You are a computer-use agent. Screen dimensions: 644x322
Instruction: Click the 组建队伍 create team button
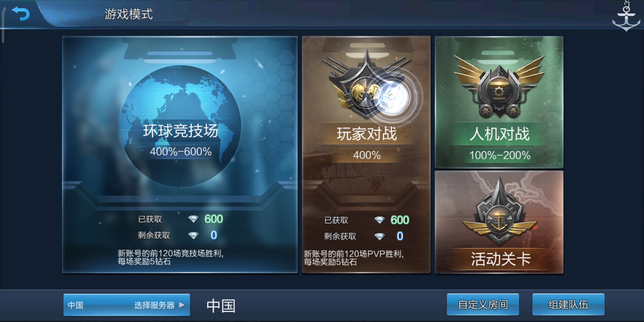pyautogui.click(x=568, y=304)
